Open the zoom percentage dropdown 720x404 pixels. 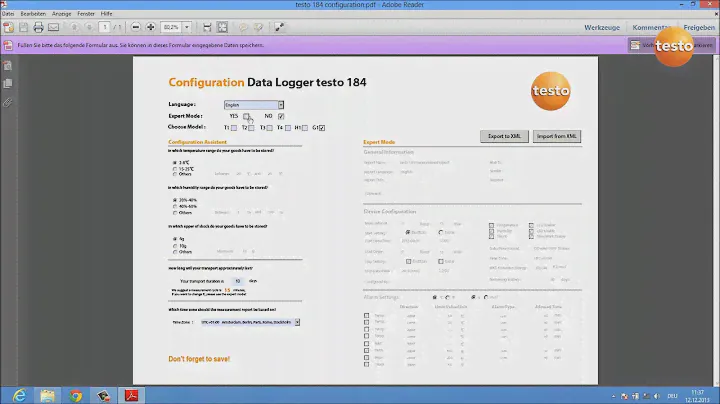click(x=189, y=26)
